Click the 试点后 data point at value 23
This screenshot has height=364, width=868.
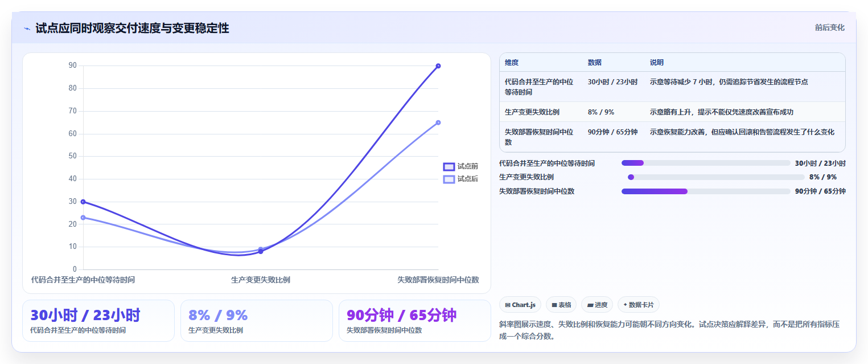[x=83, y=218]
